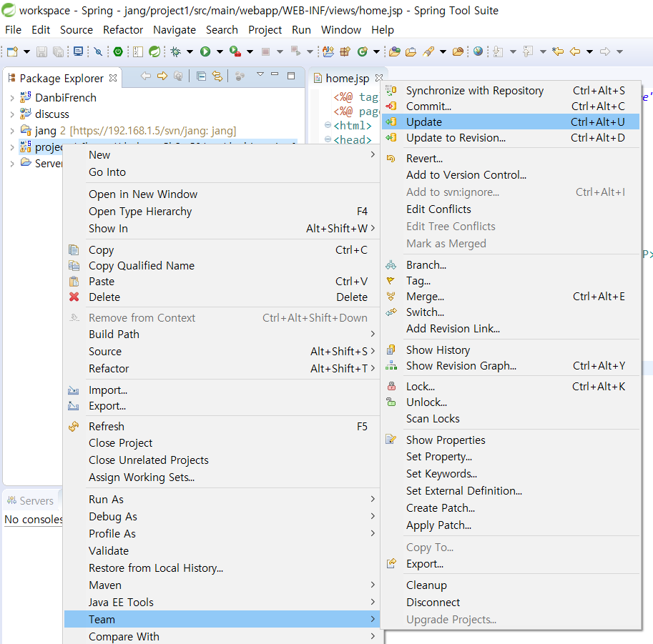Close the home.jsp editor tab
The image size is (653, 644).
pos(378,78)
